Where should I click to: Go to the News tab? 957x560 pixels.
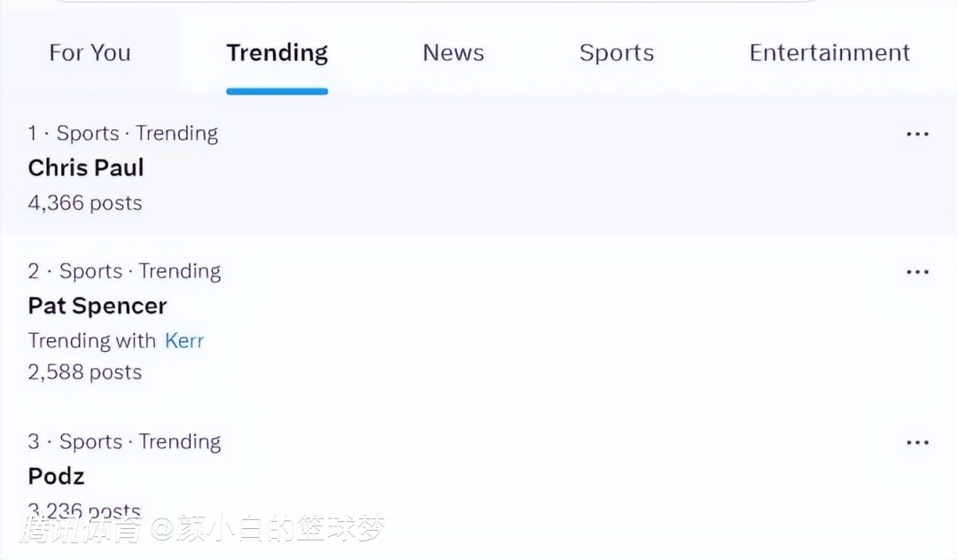pyautogui.click(x=453, y=53)
